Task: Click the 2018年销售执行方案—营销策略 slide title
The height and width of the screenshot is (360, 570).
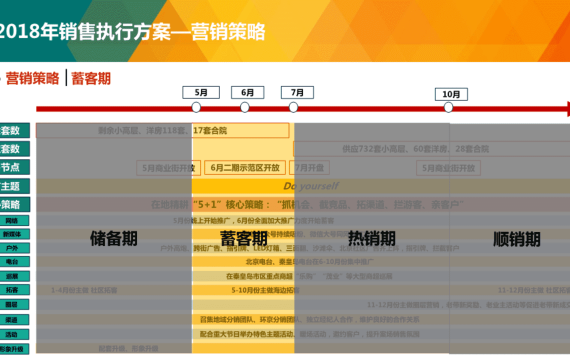Action: point(132,31)
